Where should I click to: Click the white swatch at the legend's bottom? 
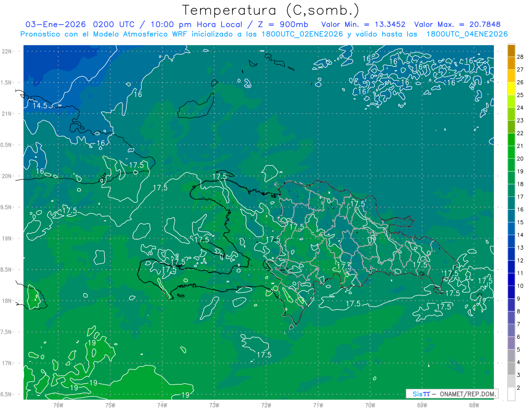point(511,394)
